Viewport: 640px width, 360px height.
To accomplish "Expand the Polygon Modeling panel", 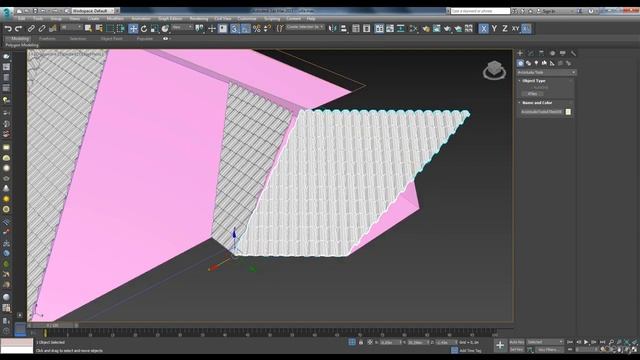I will coord(22,45).
